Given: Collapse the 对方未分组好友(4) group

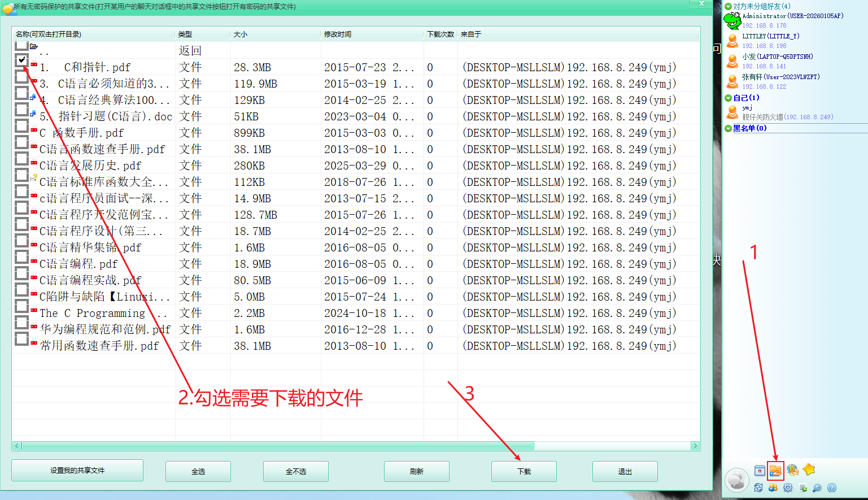Looking at the screenshot, I should pos(729,6).
